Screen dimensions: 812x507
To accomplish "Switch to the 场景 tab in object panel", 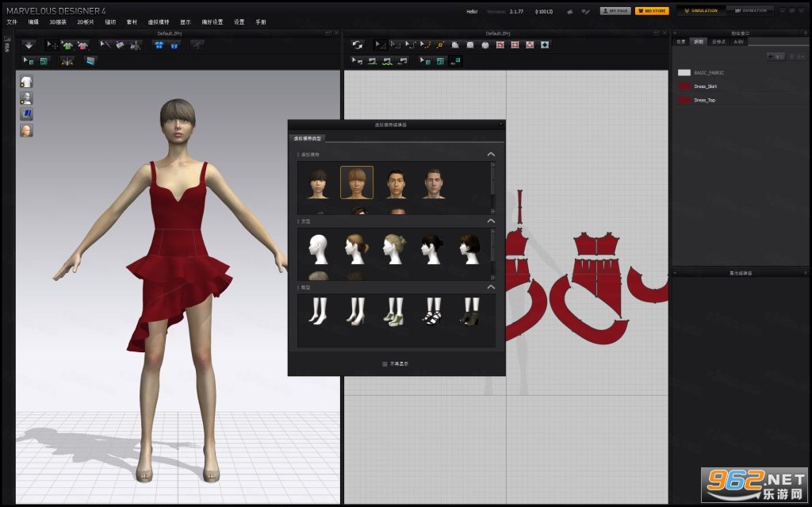I will [x=681, y=41].
